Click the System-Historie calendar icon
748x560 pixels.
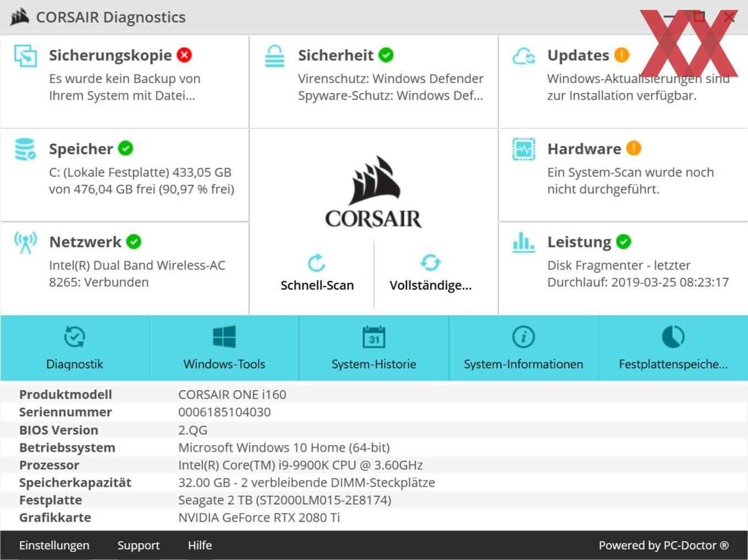click(x=374, y=337)
